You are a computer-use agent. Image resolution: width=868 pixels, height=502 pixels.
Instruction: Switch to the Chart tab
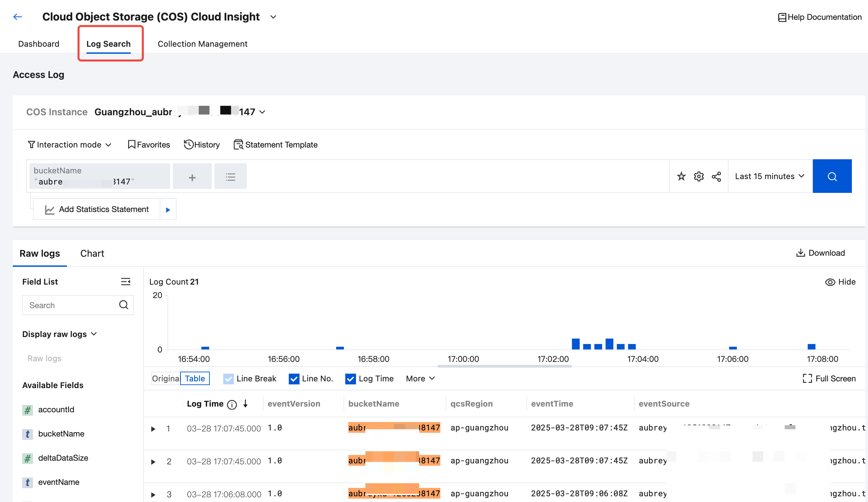92,253
